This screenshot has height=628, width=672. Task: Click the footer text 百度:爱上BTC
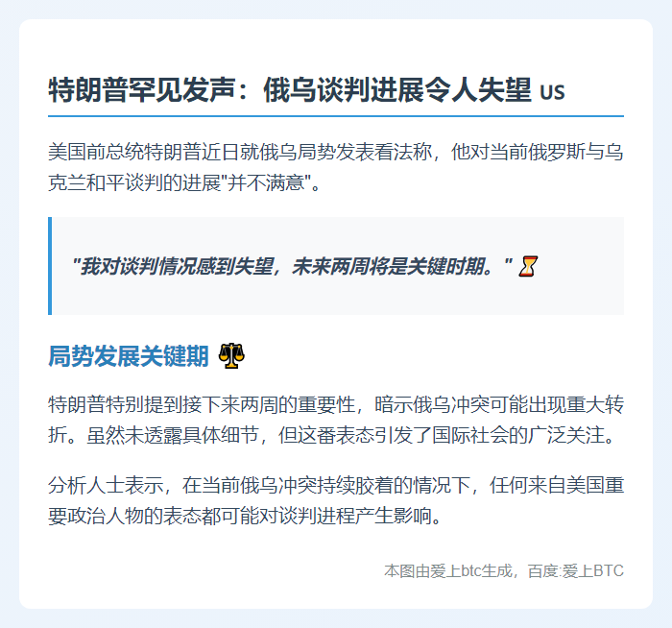click(576, 571)
